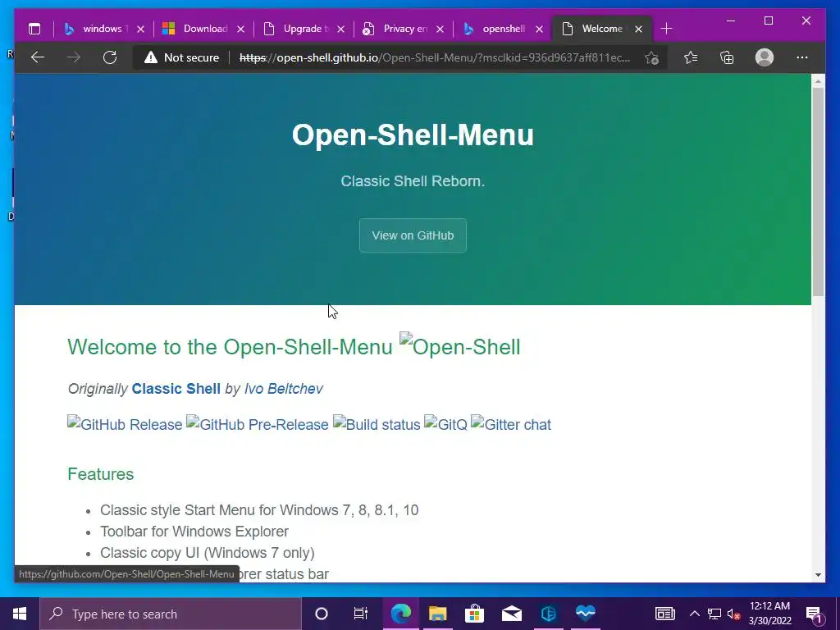
Task: Click the GitHub Pre-Release badge link
Action: point(257,424)
